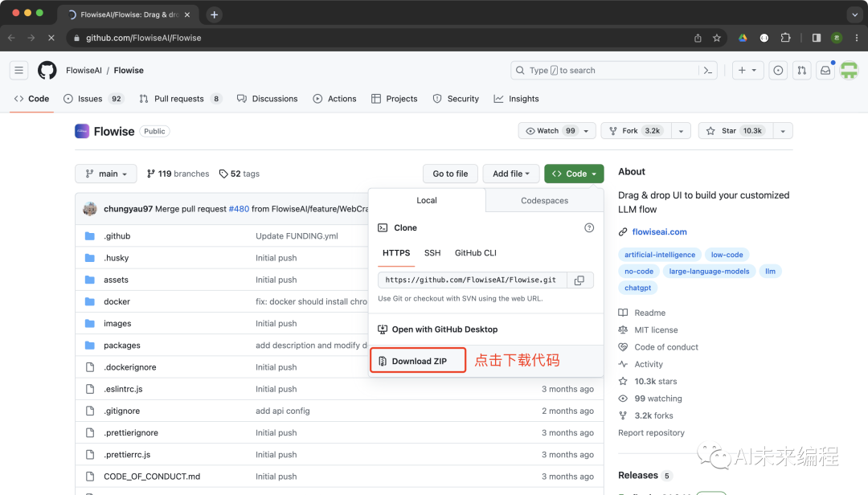This screenshot has height=495, width=868.
Task: Click the browser bookmark star icon
Action: click(x=717, y=38)
